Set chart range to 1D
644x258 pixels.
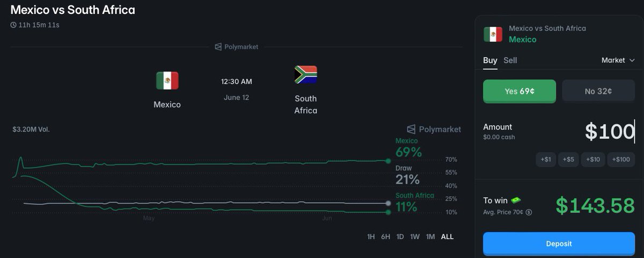pyautogui.click(x=400, y=236)
